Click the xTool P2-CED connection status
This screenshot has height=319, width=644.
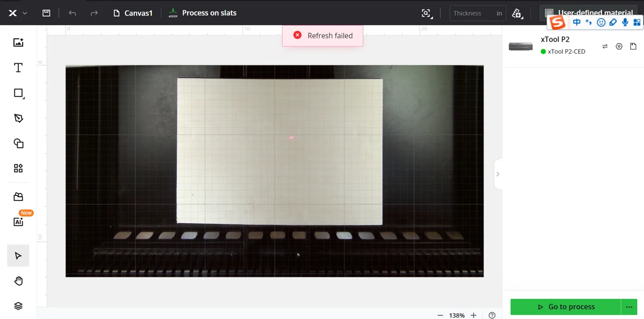click(563, 51)
